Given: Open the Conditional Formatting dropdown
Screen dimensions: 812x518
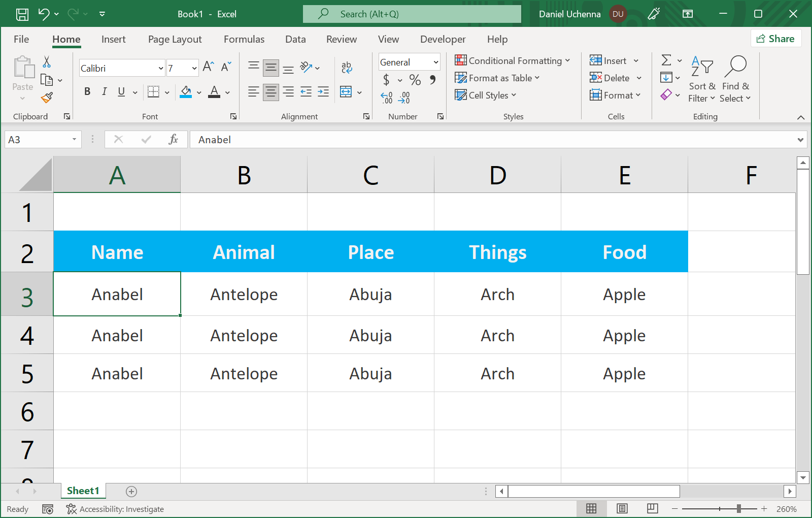Looking at the screenshot, I should click(513, 61).
